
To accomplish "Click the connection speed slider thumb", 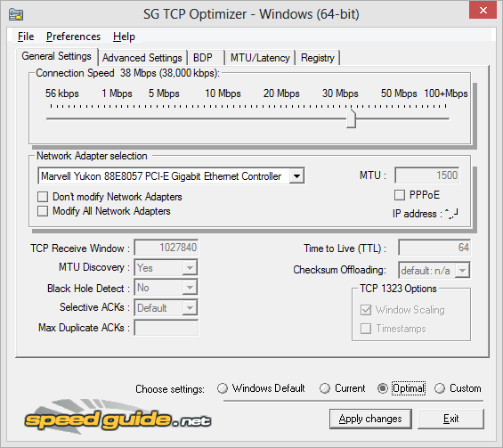I will [352, 118].
